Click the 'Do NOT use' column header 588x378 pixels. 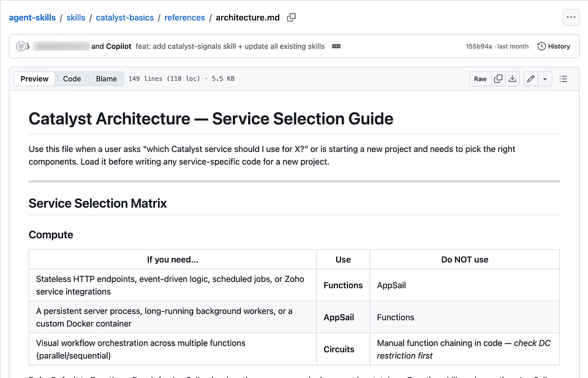pos(465,260)
